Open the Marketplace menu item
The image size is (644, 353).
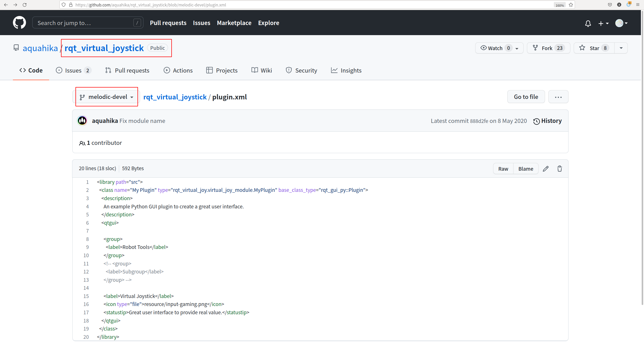pyautogui.click(x=234, y=23)
